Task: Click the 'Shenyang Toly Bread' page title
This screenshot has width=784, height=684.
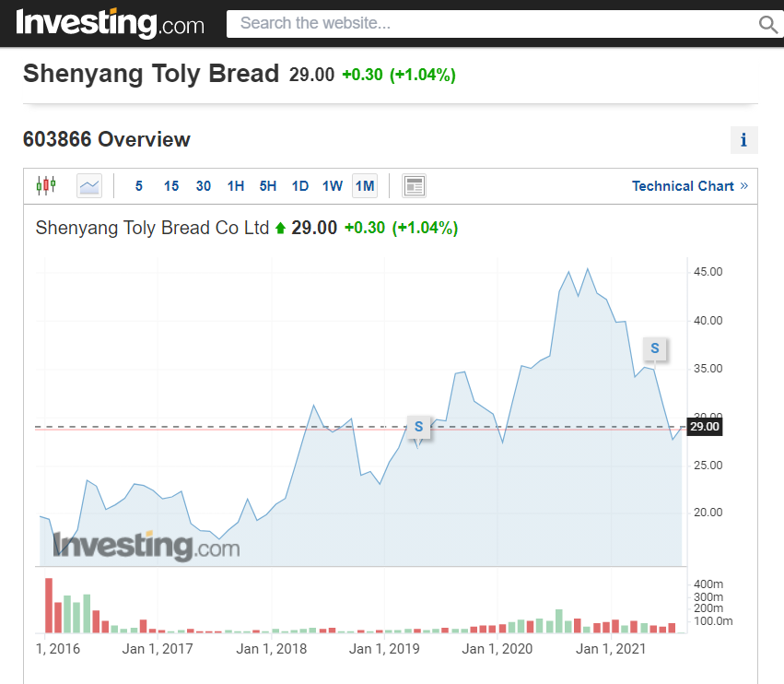Action: point(151,74)
